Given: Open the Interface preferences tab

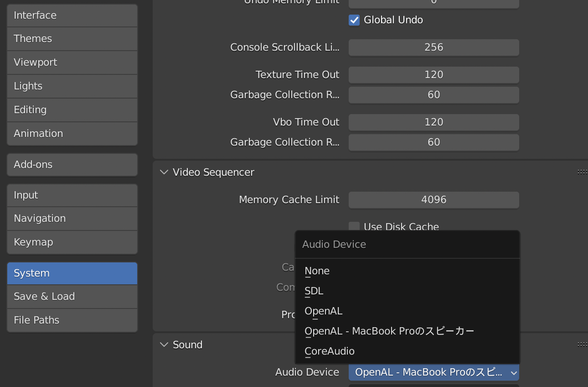Looking at the screenshot, I should [x=72, y=16].
